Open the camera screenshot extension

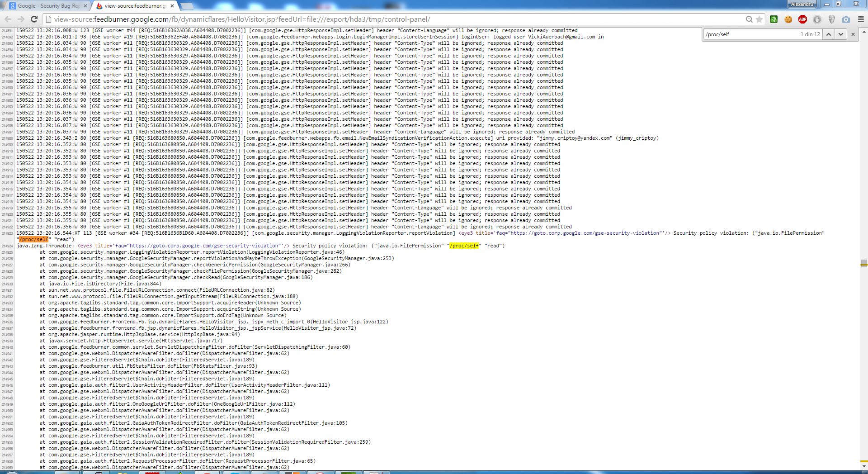(x=846, y=19)
